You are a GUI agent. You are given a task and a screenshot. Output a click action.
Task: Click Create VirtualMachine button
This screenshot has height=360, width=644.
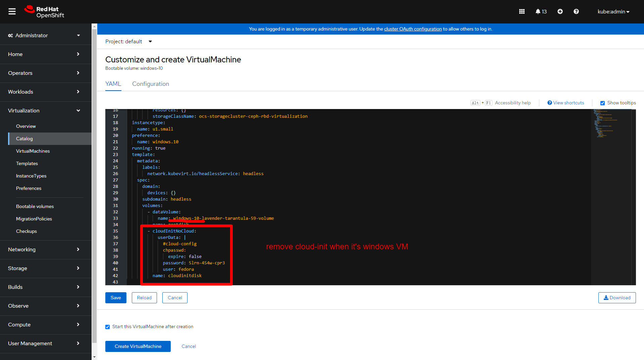click(x=138, y=346)
